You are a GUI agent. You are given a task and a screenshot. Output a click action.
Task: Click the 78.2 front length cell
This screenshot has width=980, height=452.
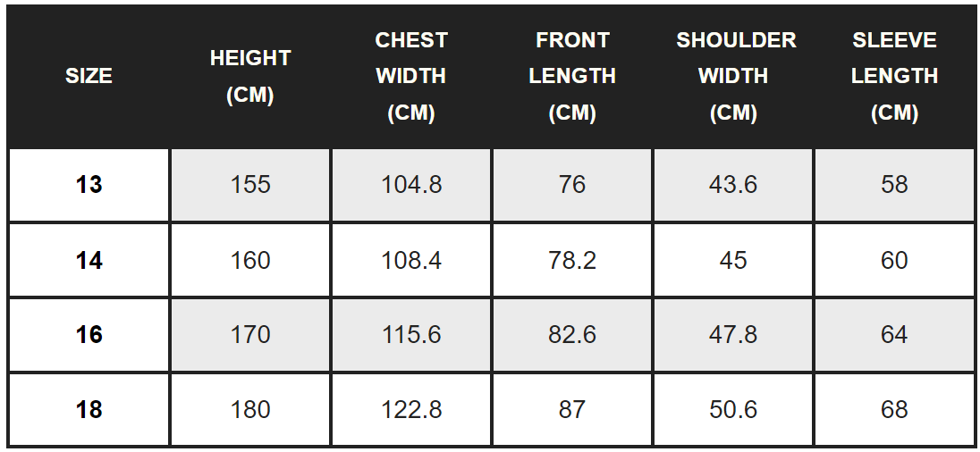click(x=572, y=260)
